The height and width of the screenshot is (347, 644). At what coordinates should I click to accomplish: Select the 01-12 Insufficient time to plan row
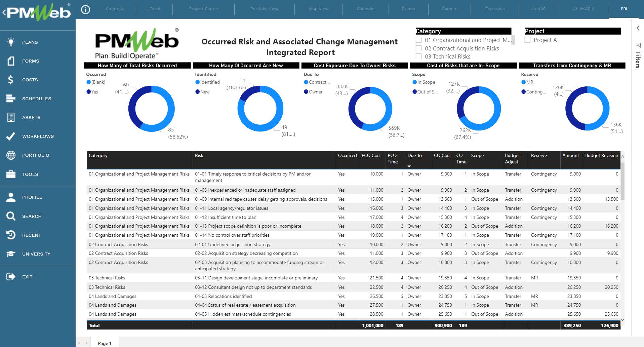coord(353,217)
